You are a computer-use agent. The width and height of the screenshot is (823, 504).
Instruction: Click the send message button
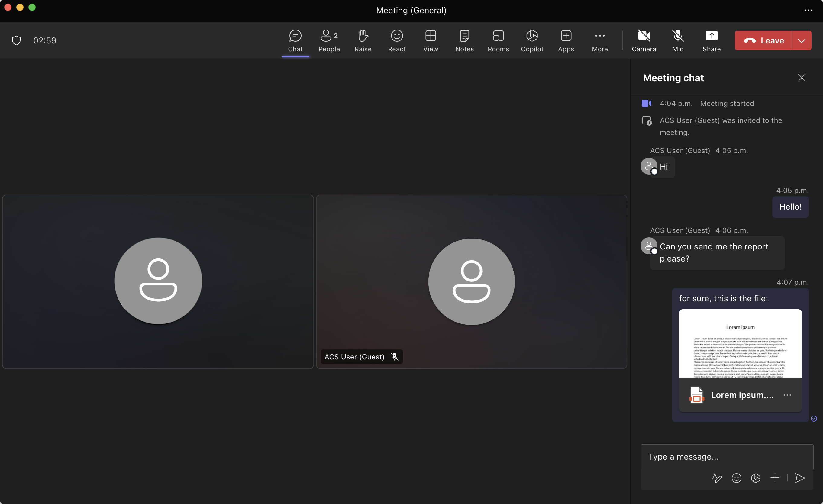click(x=801, y=477)
